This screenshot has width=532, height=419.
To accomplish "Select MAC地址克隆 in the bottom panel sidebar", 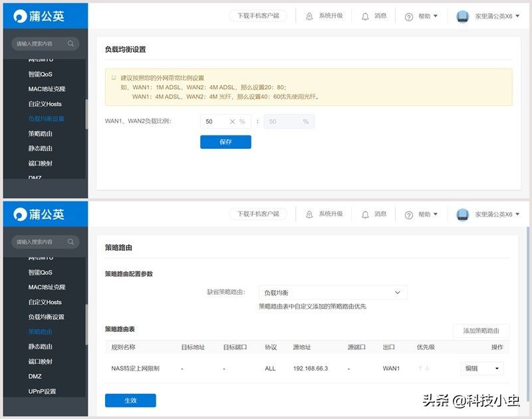I will [x=47, y=287].
